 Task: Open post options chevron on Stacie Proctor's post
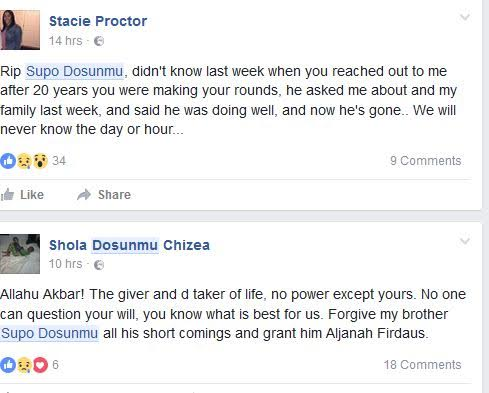point(465,17)
